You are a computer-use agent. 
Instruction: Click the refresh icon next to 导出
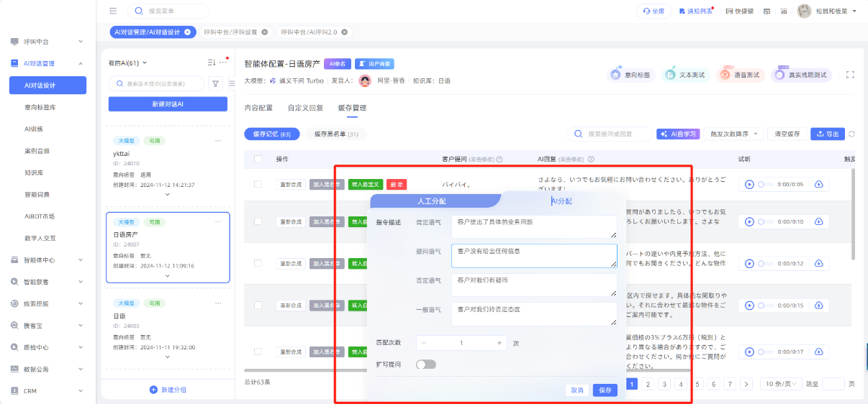click(852, 134)
